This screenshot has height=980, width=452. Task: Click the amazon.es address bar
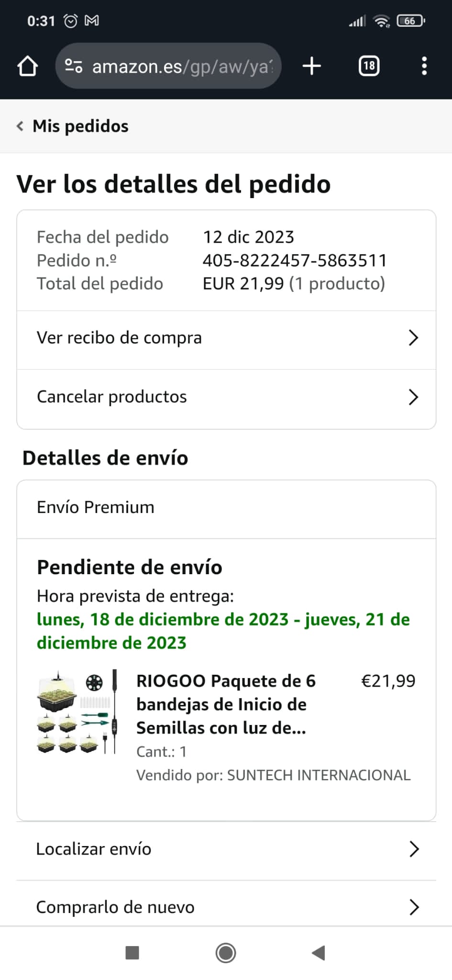coord(168,66)
